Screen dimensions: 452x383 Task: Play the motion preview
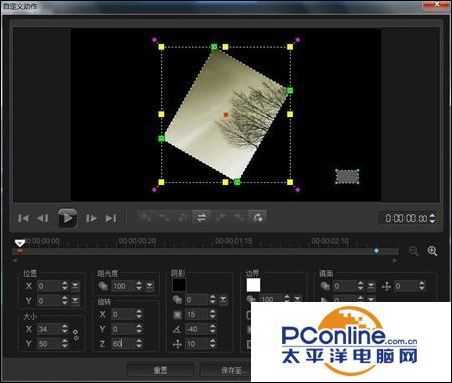click(x=67, y=218)
